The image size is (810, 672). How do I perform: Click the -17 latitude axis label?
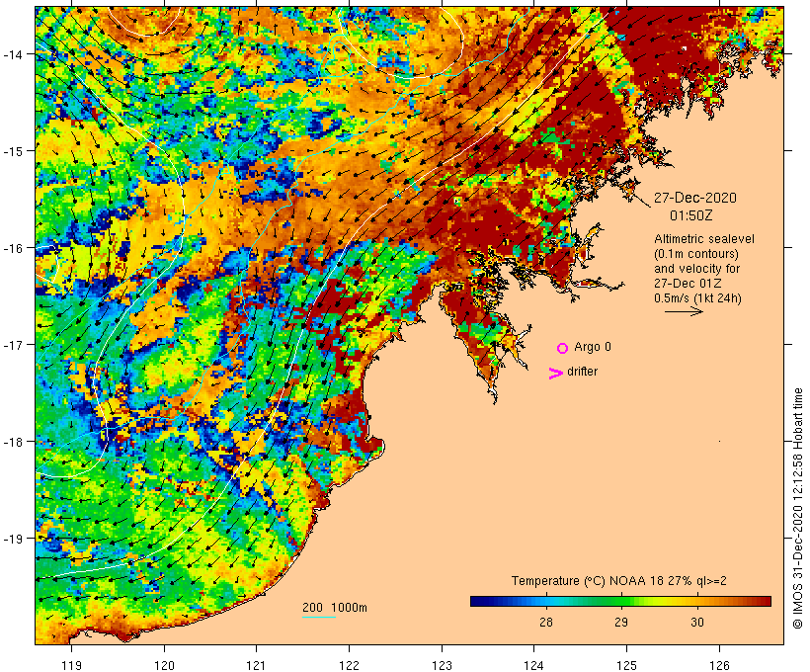click(13, 344)
